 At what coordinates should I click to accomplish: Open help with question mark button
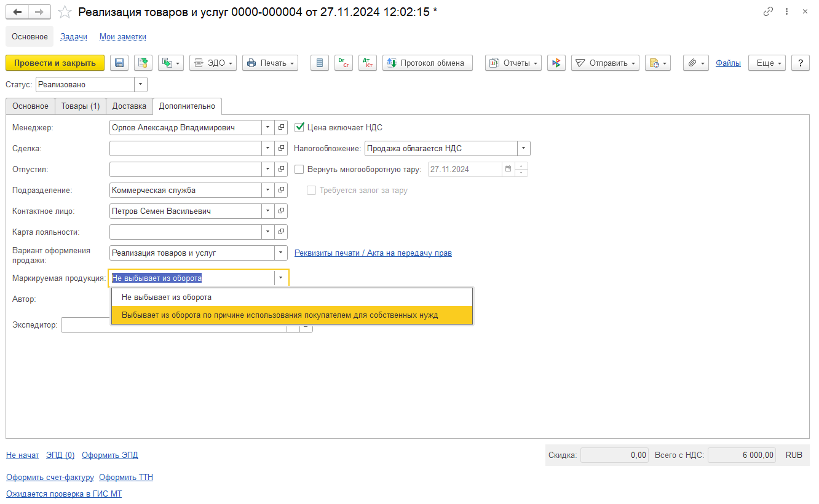pos(801,63)
